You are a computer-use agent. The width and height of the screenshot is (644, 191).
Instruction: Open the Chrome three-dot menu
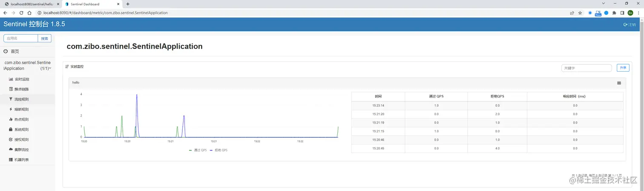(x=638, y=13)
